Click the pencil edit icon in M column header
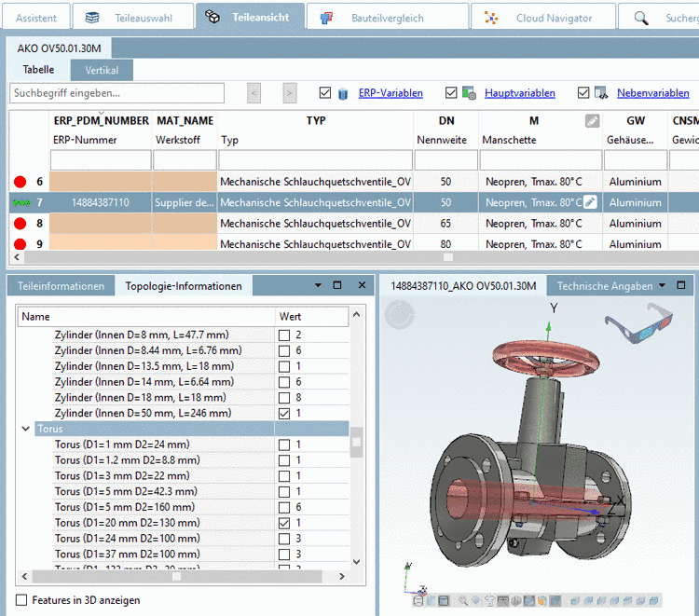 pyautogui.click(x=592, y=121)
